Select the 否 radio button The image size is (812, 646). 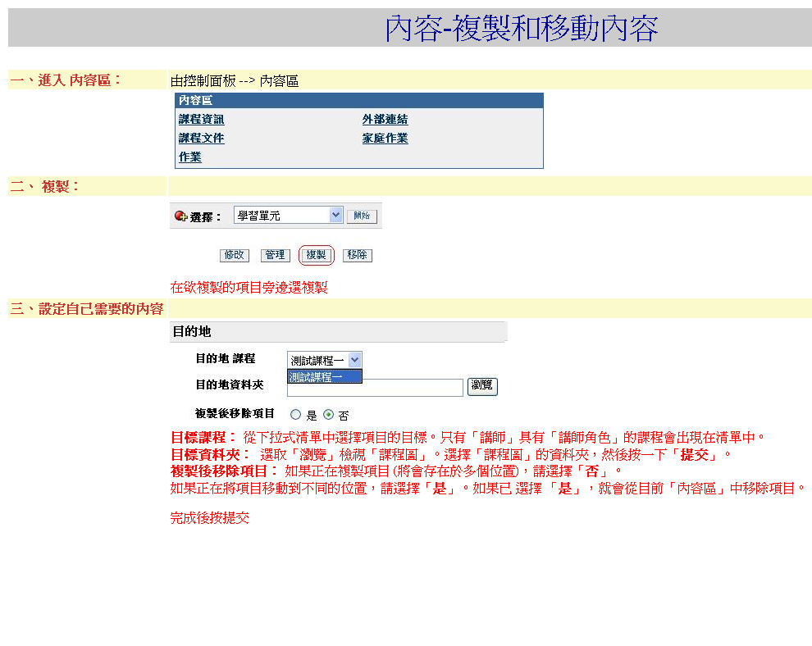[329, 415]
